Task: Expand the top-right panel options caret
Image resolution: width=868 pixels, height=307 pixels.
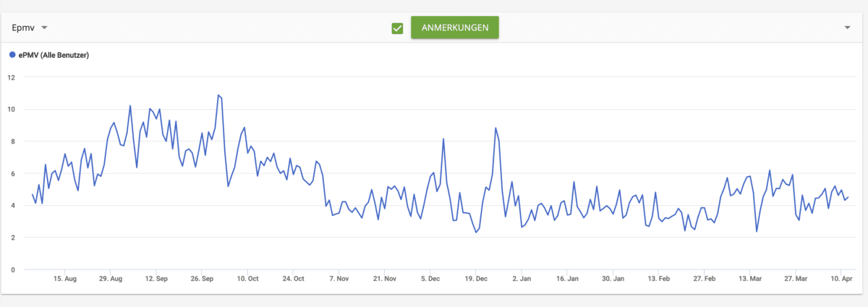Action: click(848, 27)
